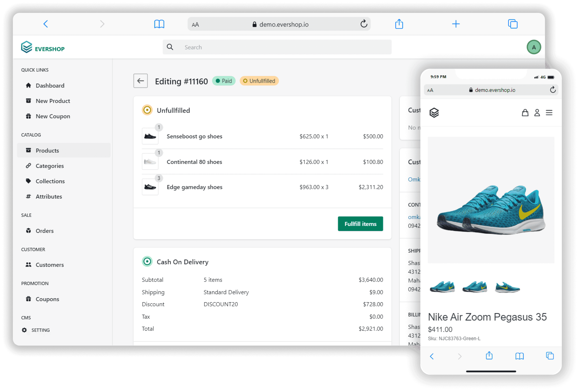Click the Senseboost go shoes thumbnail
This screenshot has width=580, height=392.
150,136
